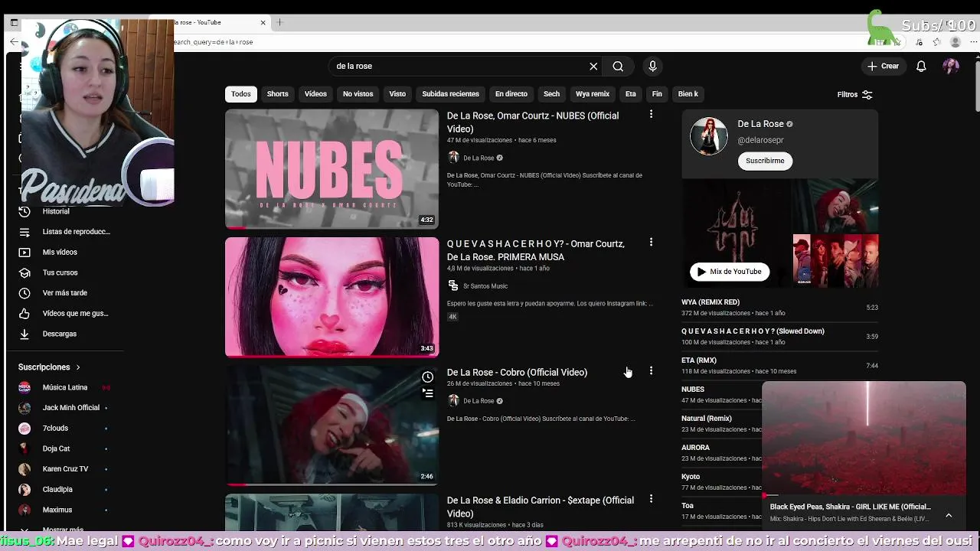Select the Wya remix filter chip
Screen dimensions: 980x551
(593, 94)
